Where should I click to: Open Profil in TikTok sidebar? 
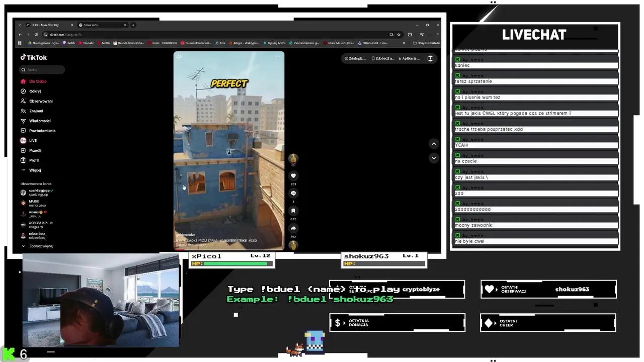[30, 160]
